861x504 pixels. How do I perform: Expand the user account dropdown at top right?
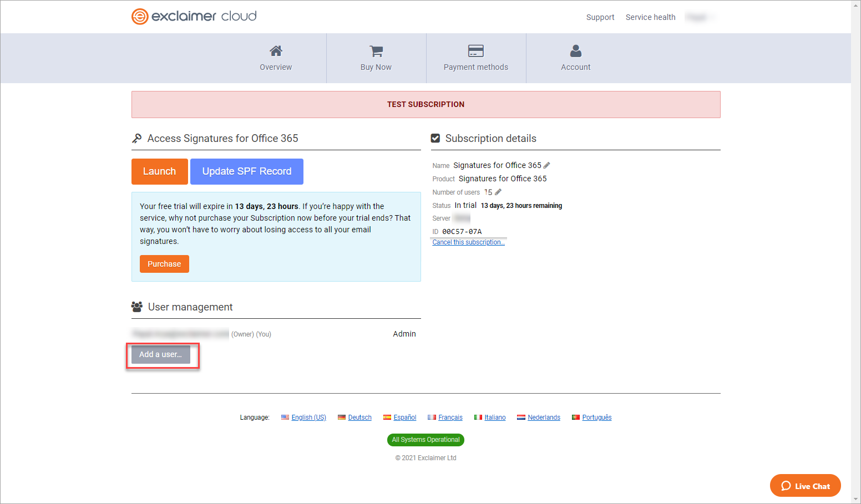pos(700,17)
